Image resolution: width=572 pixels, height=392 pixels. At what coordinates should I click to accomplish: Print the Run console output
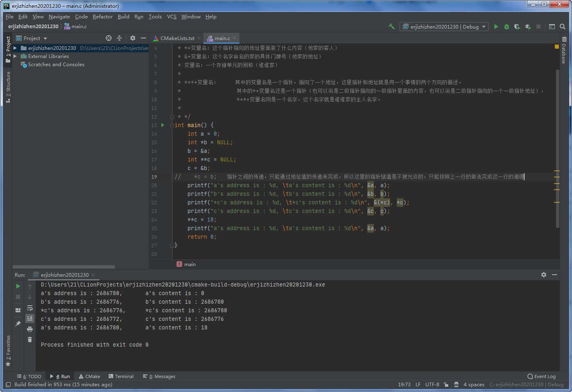coord(30,329)
